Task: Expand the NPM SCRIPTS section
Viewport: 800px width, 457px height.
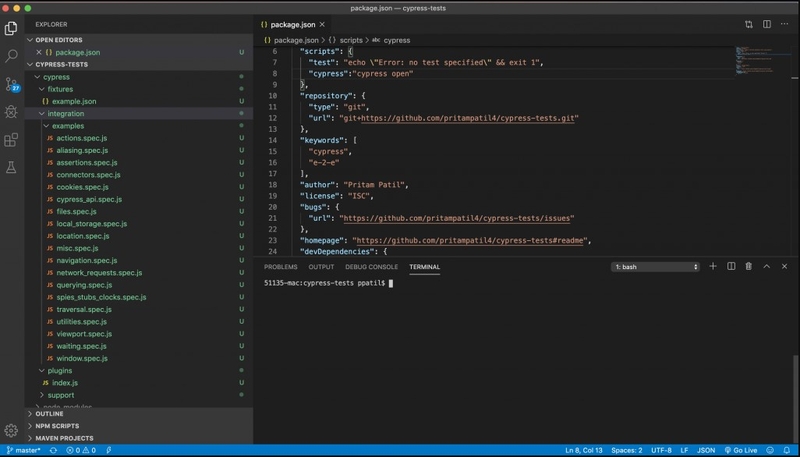Action: [57, 426]
